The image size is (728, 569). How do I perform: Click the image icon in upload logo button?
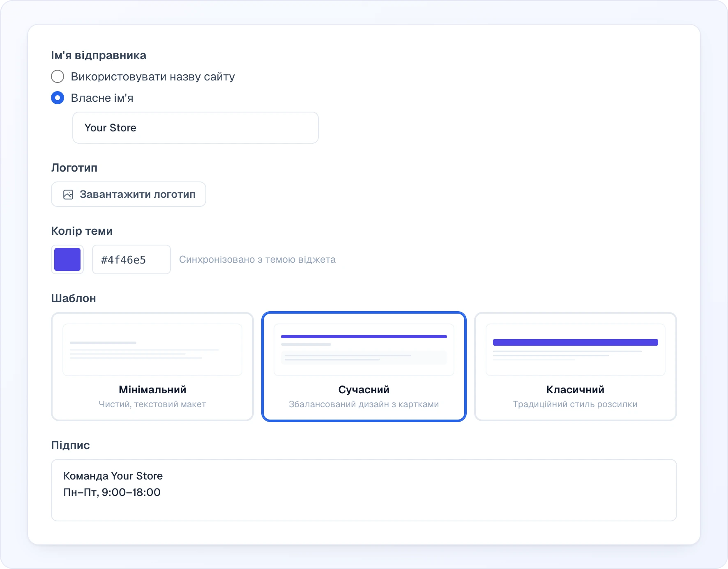68,194
